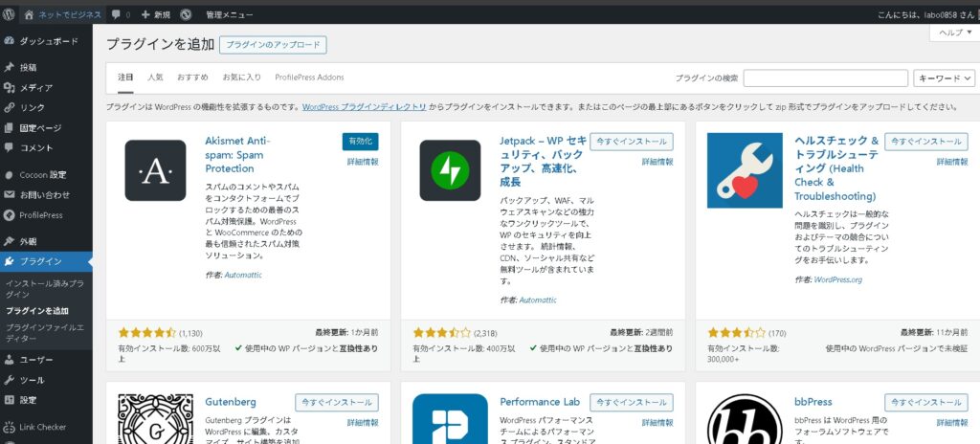The width and height of the screenshot is (980, 444).
Task: Open the WordPress logo menu
Action: coord(8,14)
